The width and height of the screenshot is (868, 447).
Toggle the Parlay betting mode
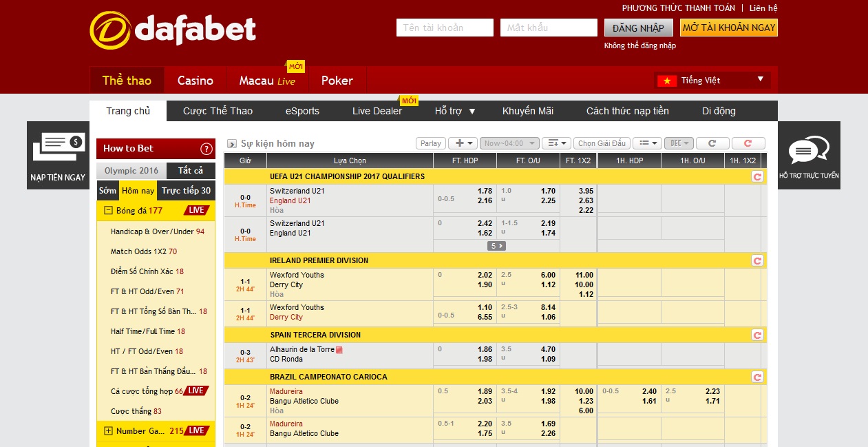pyautogui.click(x=430, y=143)
